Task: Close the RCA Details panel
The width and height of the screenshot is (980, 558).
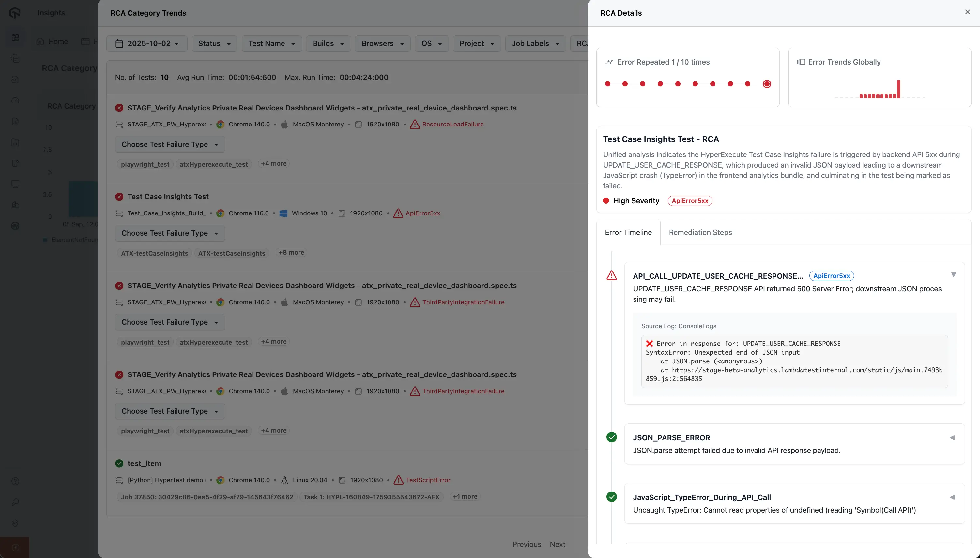Action: point(967,12)
